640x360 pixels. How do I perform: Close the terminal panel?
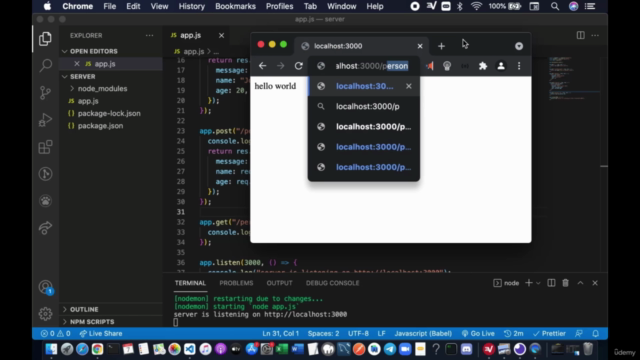click(x=595, y=283)
